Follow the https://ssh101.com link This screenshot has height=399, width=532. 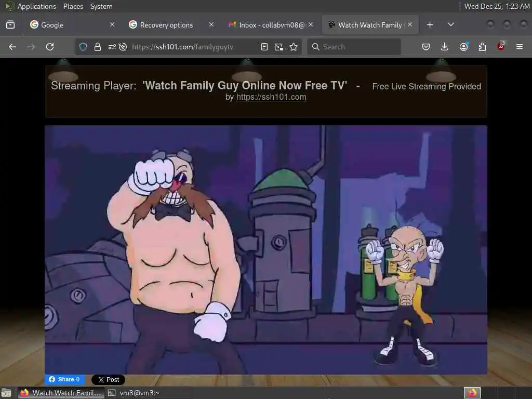click(x=271, y=97)
